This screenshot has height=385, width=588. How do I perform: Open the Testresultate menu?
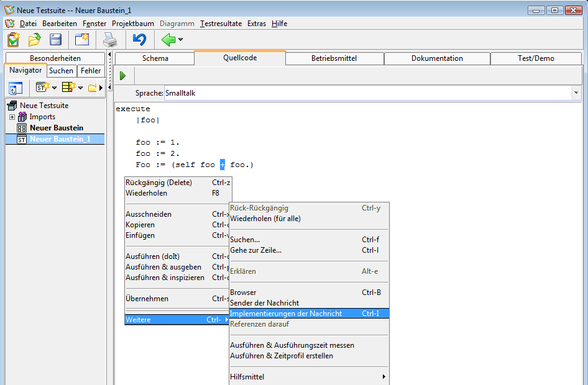(x=221, y=24)
